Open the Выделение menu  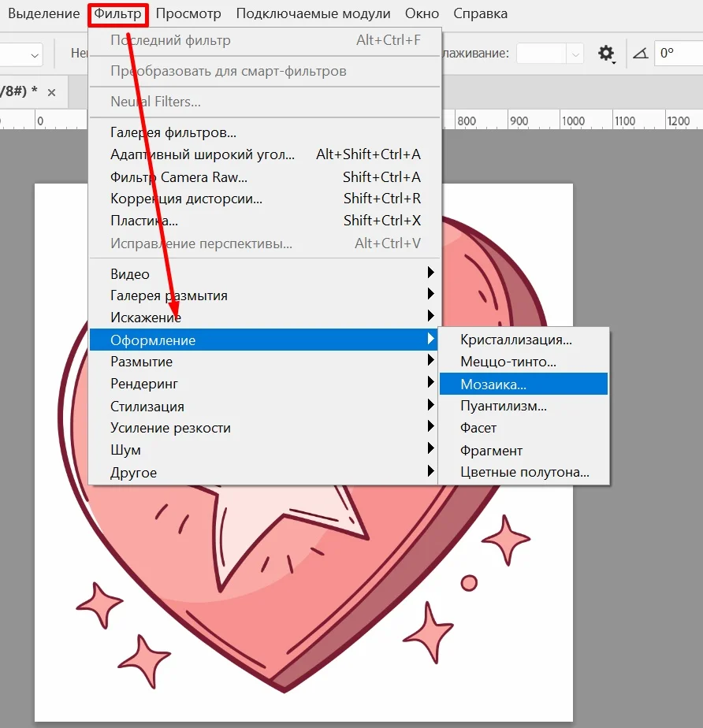(43, 14)
